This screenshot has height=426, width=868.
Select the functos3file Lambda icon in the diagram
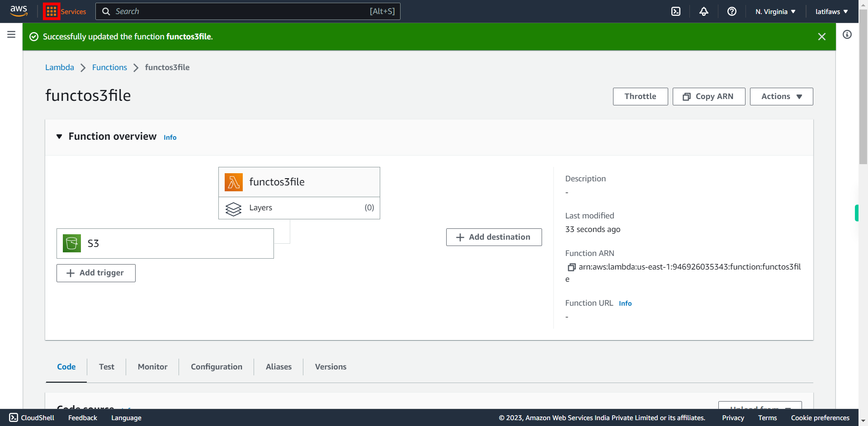pyautogui.click(x=234, y=182)
